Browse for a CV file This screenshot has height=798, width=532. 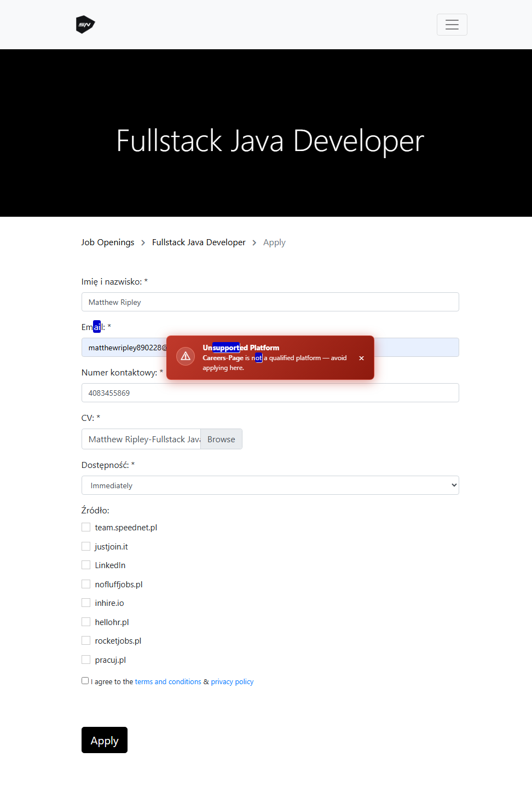pyautogui.click(x=221, y=439)
